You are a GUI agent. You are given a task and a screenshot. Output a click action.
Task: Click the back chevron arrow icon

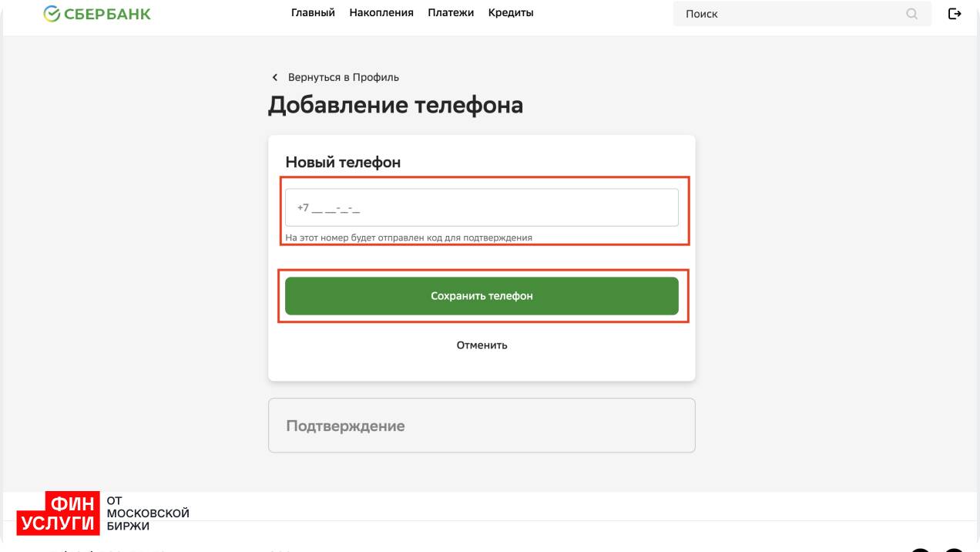tap(274, 78)
